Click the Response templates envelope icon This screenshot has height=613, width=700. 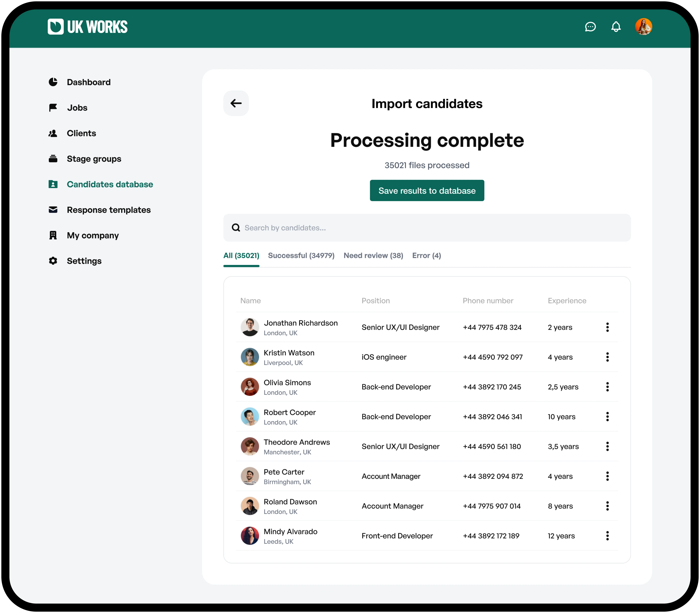click(53, 210)
